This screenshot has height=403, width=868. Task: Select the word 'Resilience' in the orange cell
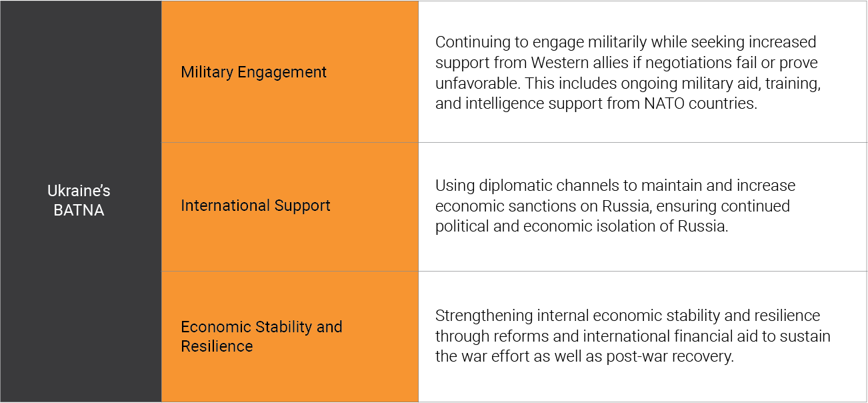tap(217, 346)
